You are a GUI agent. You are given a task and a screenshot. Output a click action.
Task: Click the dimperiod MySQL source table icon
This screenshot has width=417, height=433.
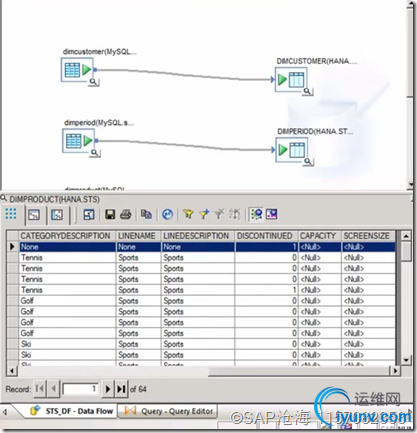[x=78, y=141]
